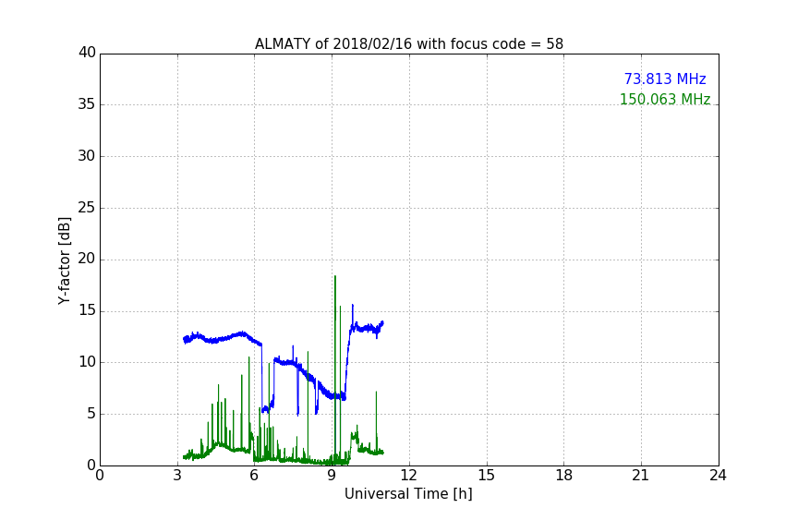Image resolution: width=798 pixels, height=532 pixels.
Task: Click the x-axis tick label '24'
Action: coord(719,476)
